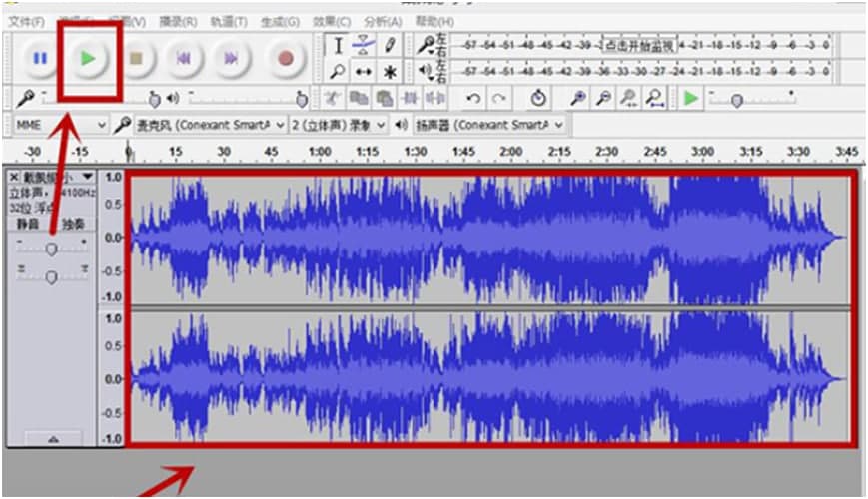
Task: Select the Envelope tool
Action: click(x=364, y=45)
